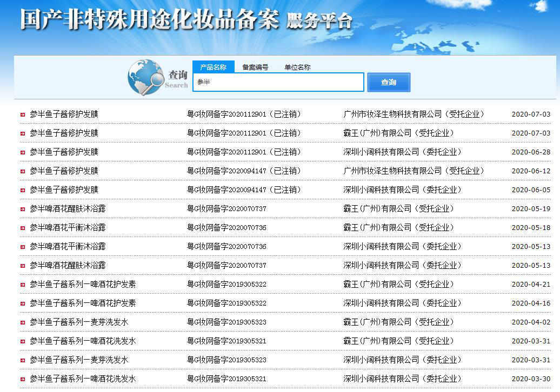The image size is (560, 392).
Task: Open 参半鱼子酱修护发膜 link dated 2020-06-28
Action: point(64,152)
